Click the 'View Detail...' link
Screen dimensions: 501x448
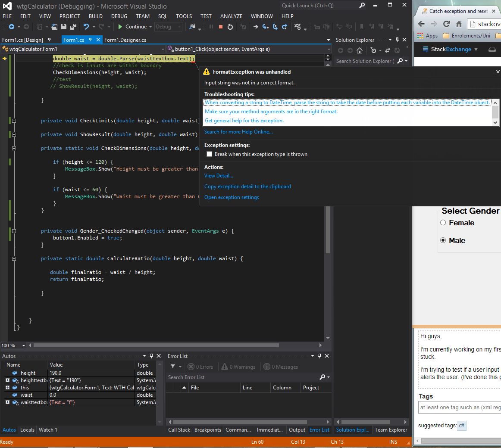(219, 176)
